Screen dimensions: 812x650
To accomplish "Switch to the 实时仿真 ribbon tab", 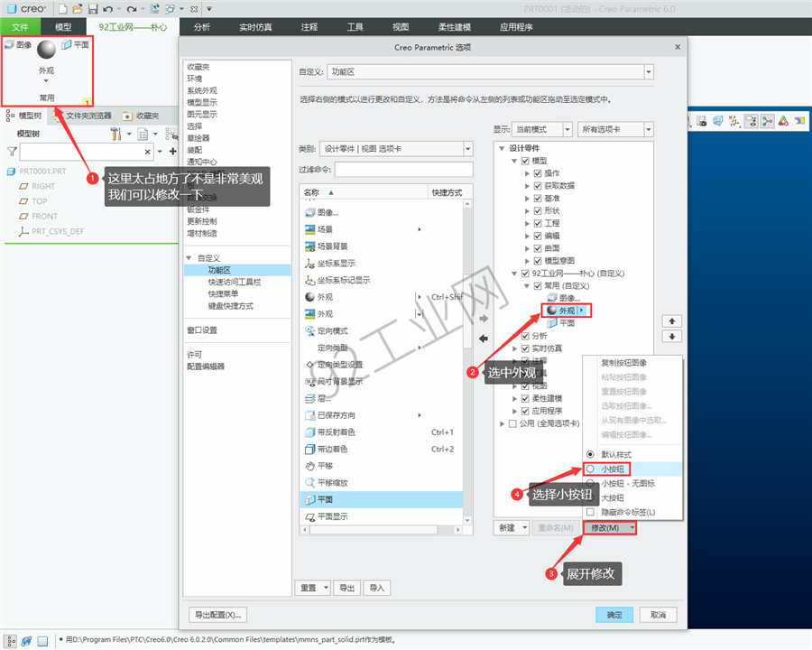I will [255, 27].
